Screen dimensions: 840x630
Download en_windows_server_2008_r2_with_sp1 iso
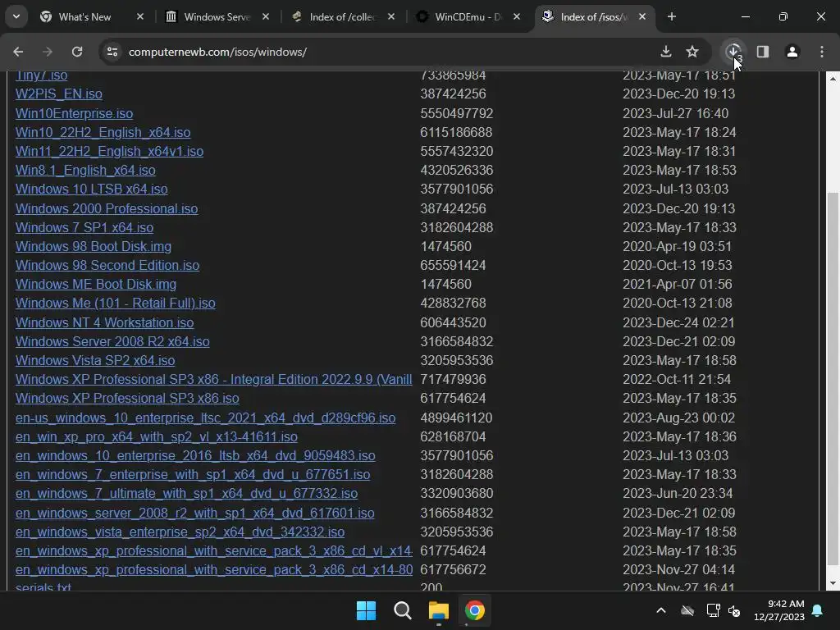click(195, 513)
